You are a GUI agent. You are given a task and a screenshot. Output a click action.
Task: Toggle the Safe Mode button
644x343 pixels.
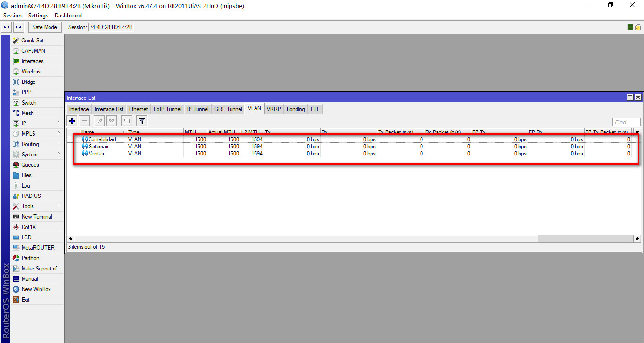45,27
